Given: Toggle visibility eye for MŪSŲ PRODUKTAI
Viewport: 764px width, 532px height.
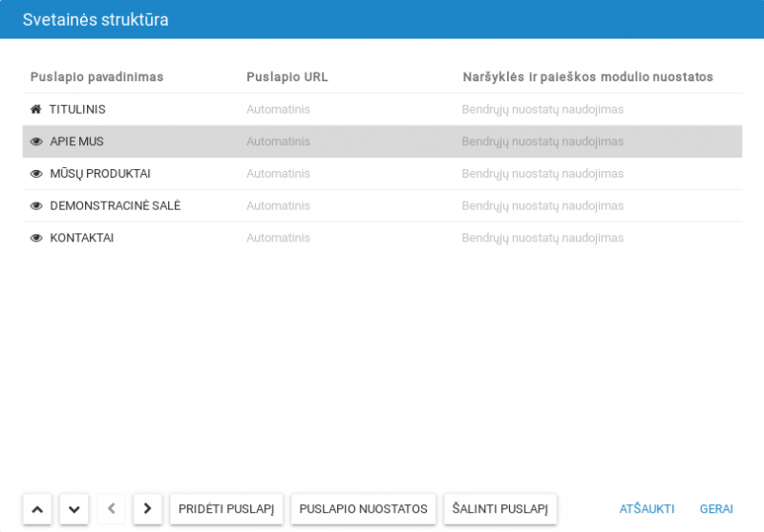Looking at the screenshot, I should [36, 174].
